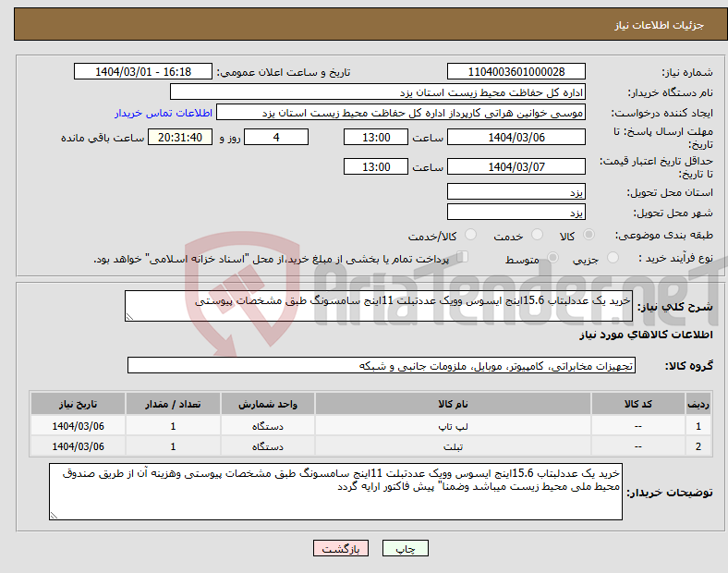Click the delivery province field یزد
728x573 pixels.
coord(516,191)
